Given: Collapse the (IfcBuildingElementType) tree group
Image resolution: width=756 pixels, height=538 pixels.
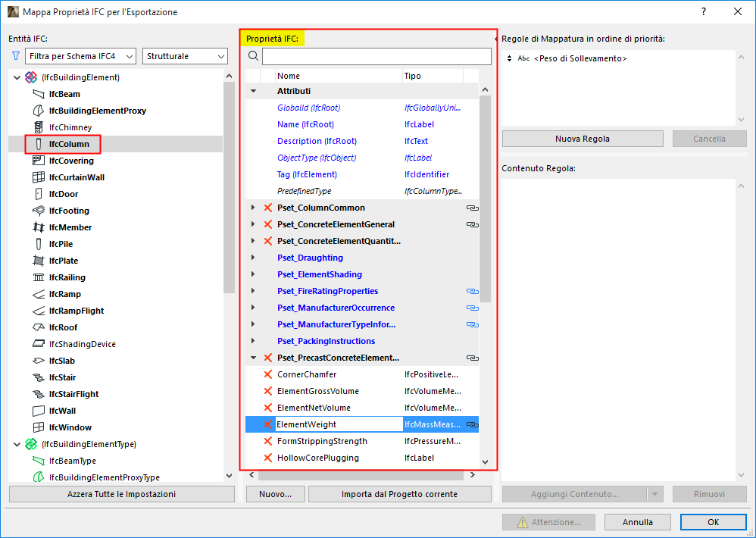Looking at the screenshot, I should (17, 444).
